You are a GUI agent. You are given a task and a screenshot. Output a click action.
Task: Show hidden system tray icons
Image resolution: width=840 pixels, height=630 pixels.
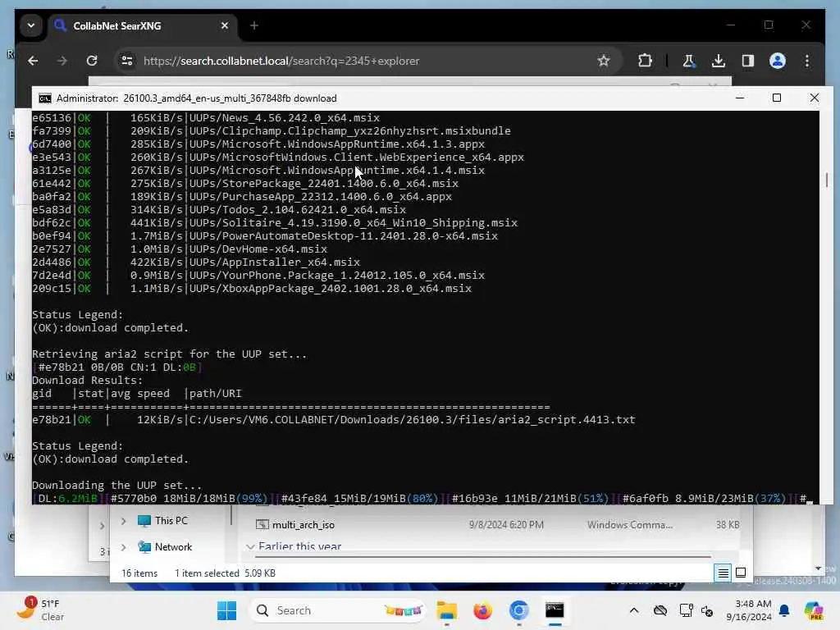[634, 610]
